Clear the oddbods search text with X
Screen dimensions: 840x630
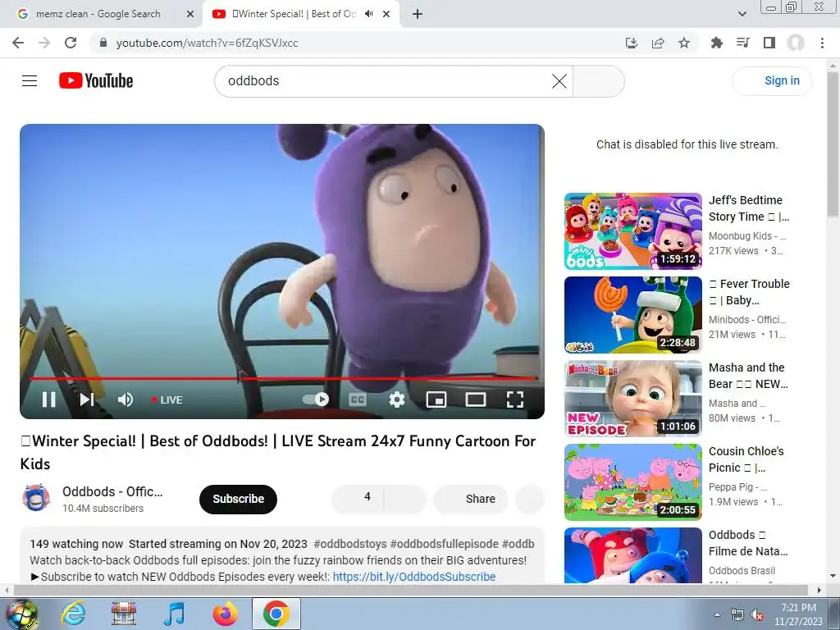click(559, 81)
